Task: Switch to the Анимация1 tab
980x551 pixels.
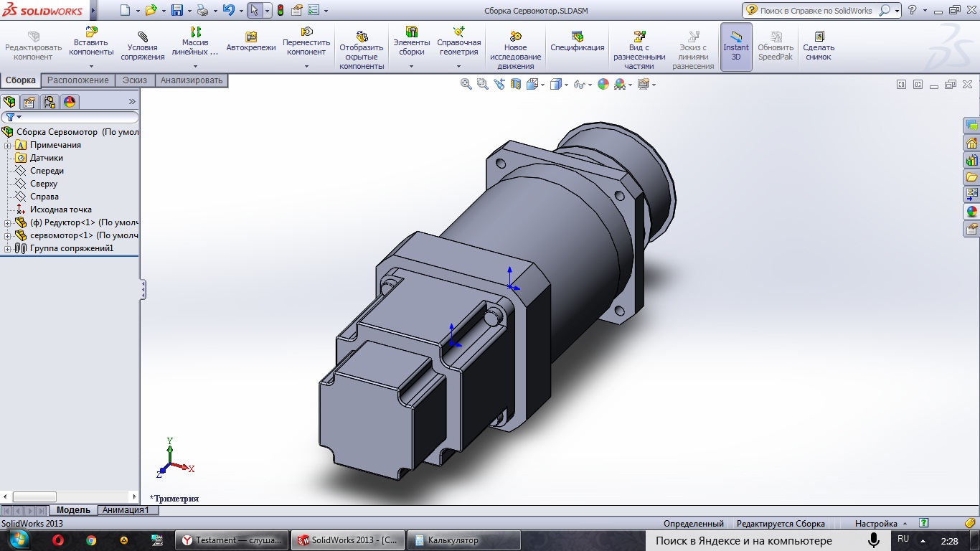Action: pyautogui.click(x=126, y=510)
